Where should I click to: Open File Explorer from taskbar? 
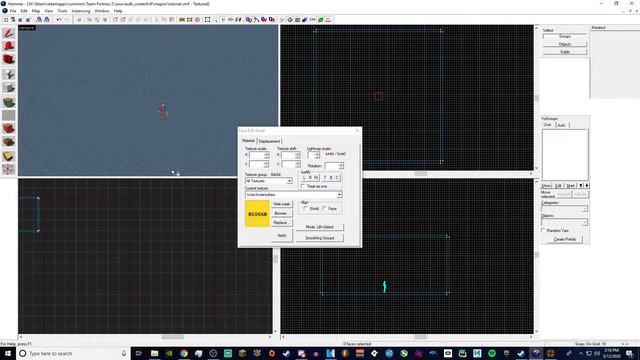tap(154, 353)
